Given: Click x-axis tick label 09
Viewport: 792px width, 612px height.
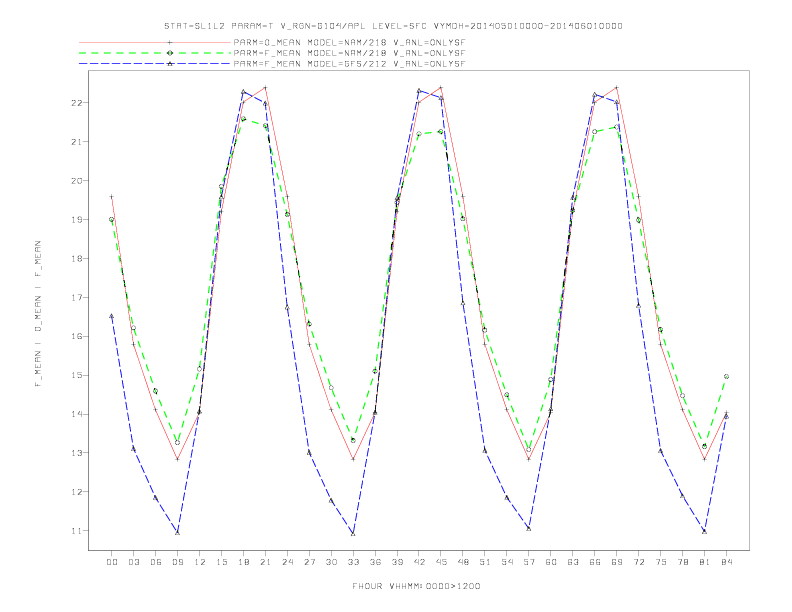Looking at the screenshot, I should point(177,562).
